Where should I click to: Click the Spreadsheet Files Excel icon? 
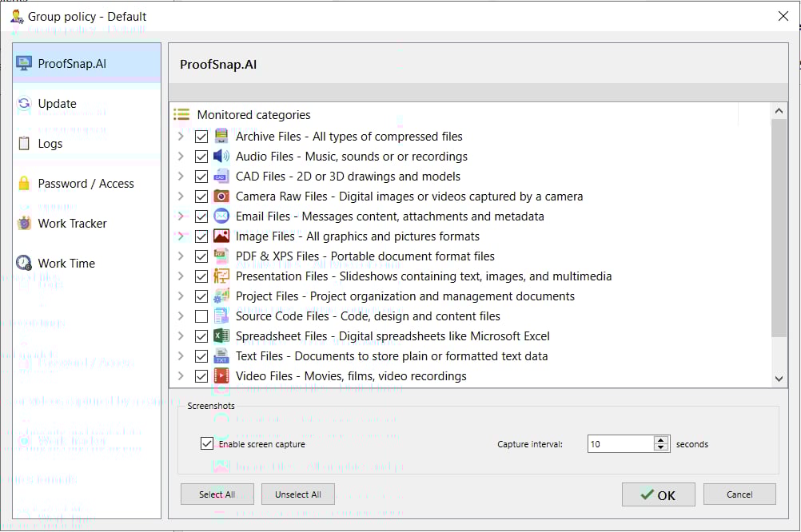click(x=221, y=336)
